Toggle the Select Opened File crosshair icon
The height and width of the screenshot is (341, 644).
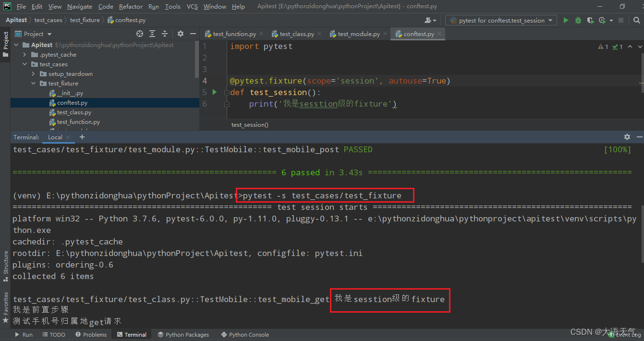tap(140, 34)
